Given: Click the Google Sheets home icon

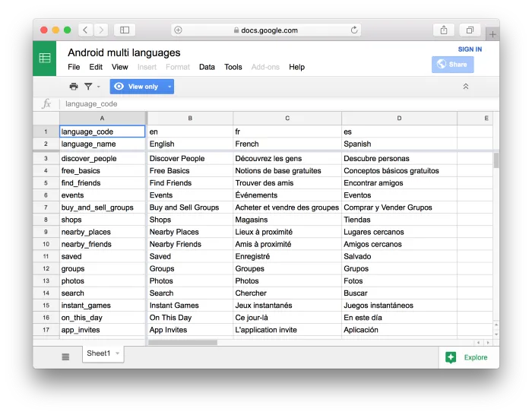Looking at the screenshot, I should point(44,59).
